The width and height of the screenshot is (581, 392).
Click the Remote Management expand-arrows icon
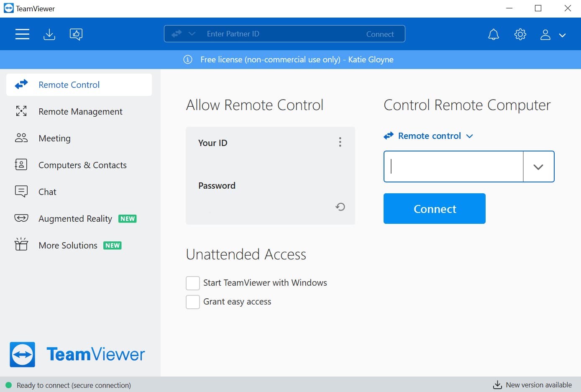(21, 111)
